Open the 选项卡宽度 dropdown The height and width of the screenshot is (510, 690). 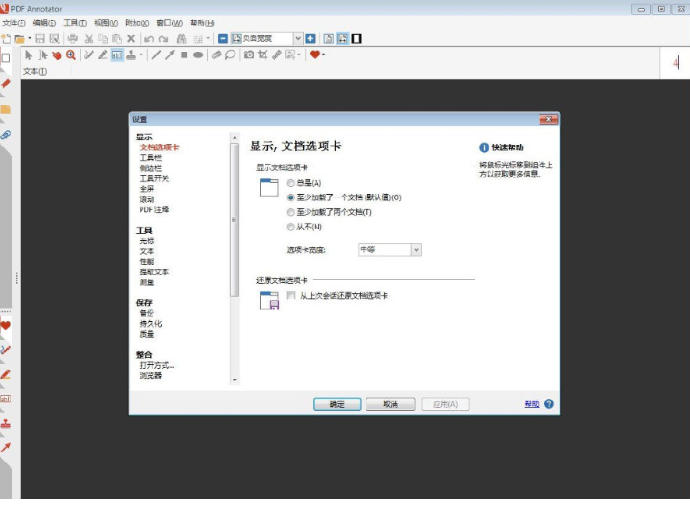416,250
